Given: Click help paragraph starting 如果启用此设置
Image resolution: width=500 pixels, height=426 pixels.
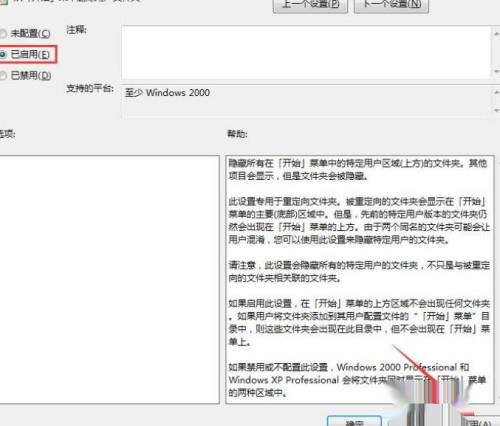Looking at the screenshot, I should point(359,322).
